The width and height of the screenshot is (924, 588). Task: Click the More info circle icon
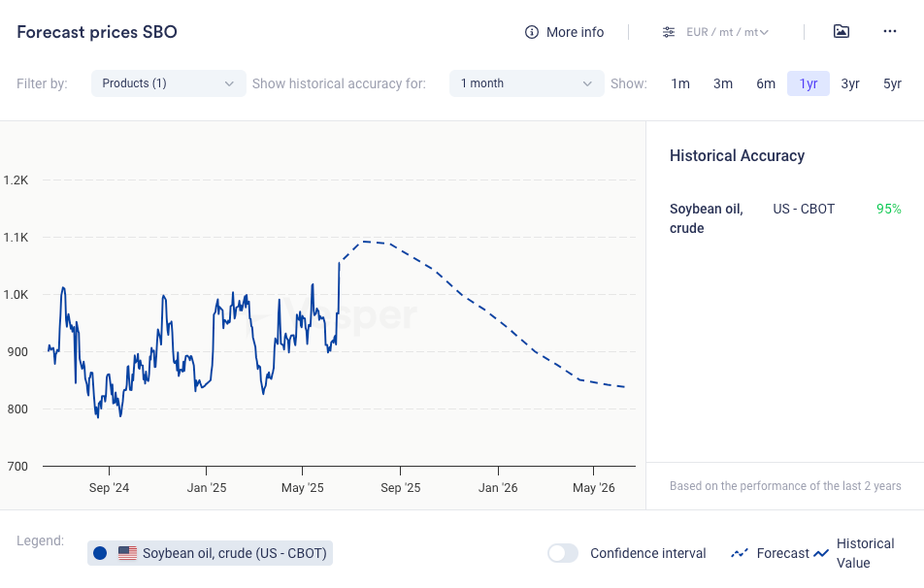tap(532, 32)
